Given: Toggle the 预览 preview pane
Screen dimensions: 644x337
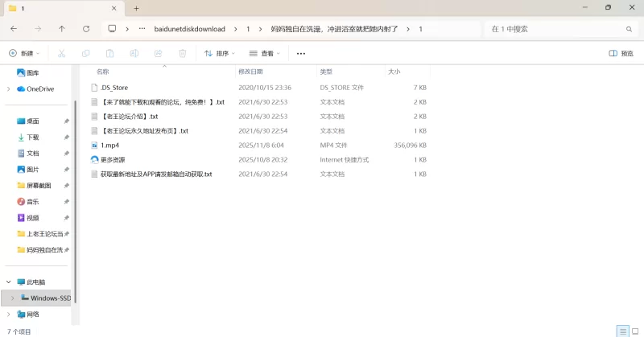Looking at the screenshot, I should 621,53.
